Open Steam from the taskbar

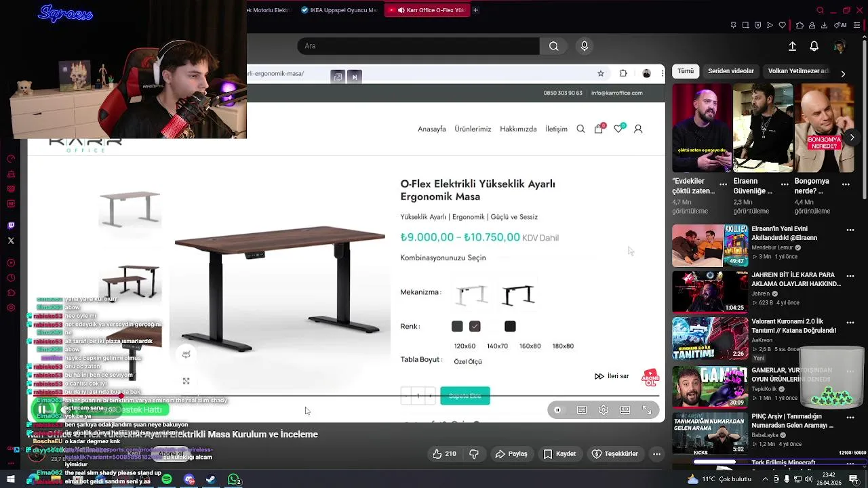[x=211, y=480]
